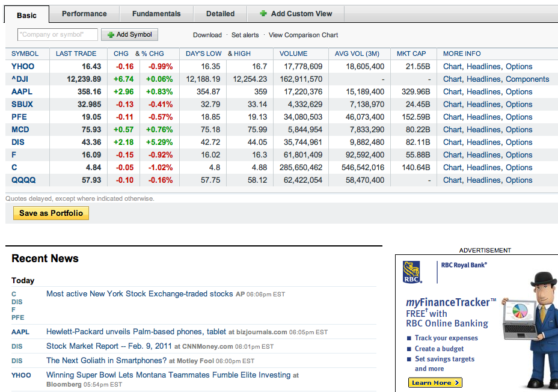Open Headlines link for YHOO row
The width and height of the screenshot is (558, 392).
click(483, 67)
